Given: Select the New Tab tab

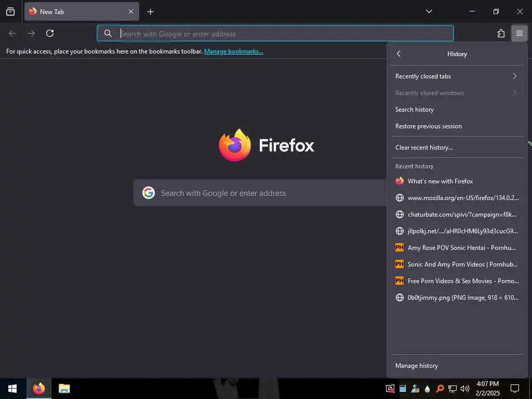Looking at the screenshot, I should 82,11.
